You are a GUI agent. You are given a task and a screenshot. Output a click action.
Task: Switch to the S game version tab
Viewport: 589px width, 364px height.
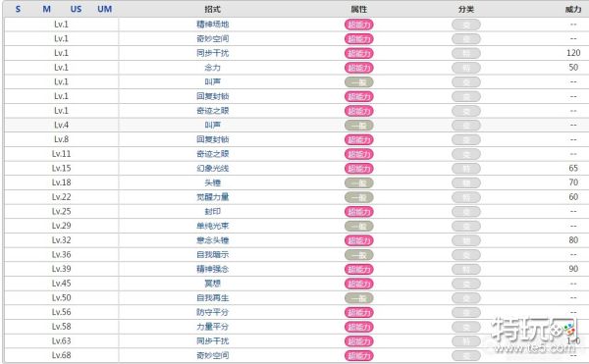(x=18, y=9)
